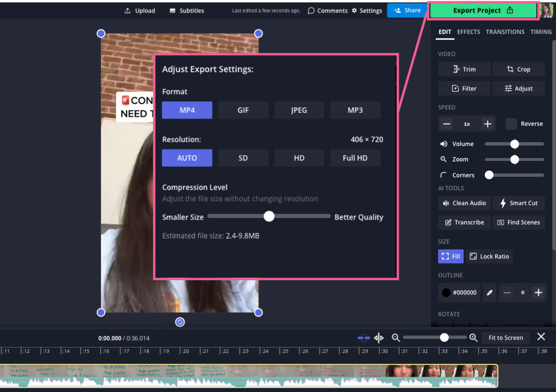Screen dimensions: 556x392
Task: Apply a Filter to the video
Action: point(464,88)
